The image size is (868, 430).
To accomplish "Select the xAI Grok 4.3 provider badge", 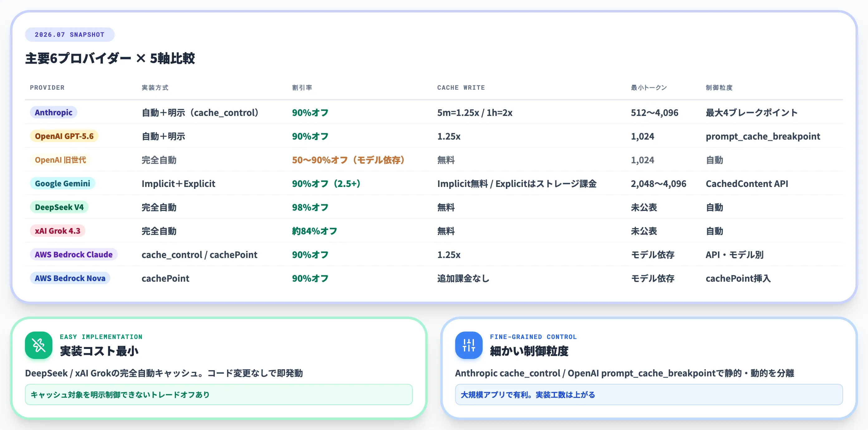I will pyautogui.click(x=57, y=231).
